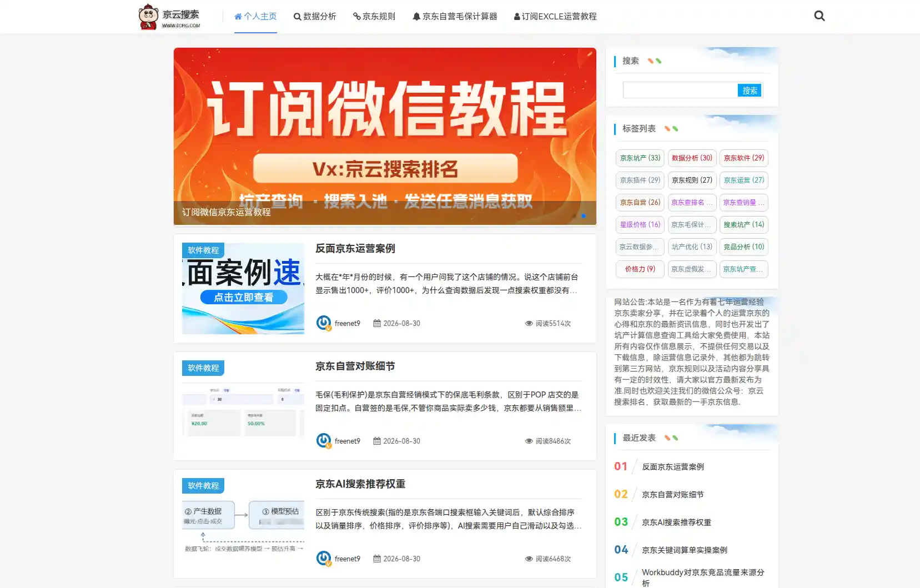
Task: Open article title 京东自营对账细节
Action: point(355,366)
